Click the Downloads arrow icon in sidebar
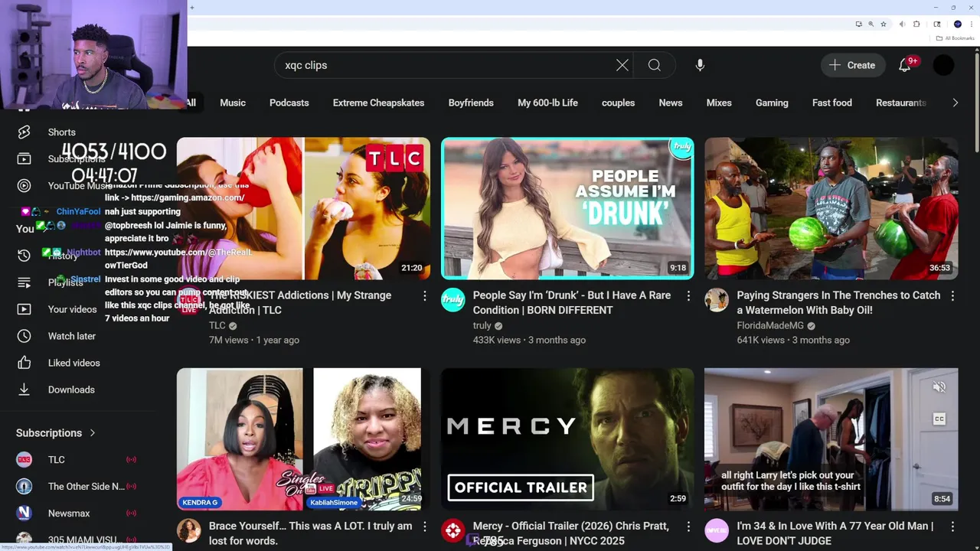 (x=24, y=390)
